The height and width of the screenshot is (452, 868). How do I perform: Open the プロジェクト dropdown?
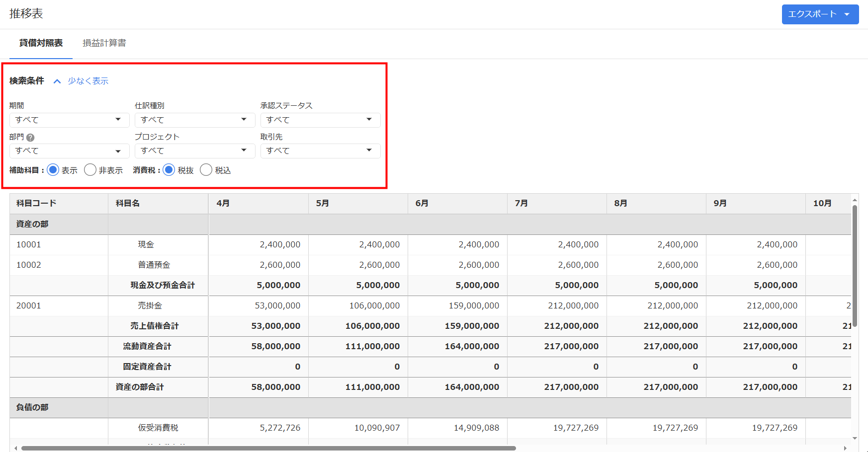pyautogui.click(x=195, y=151)
